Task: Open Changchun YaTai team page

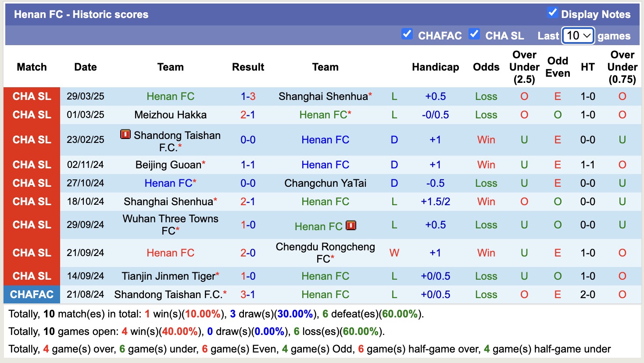Action: pos(325,183)
